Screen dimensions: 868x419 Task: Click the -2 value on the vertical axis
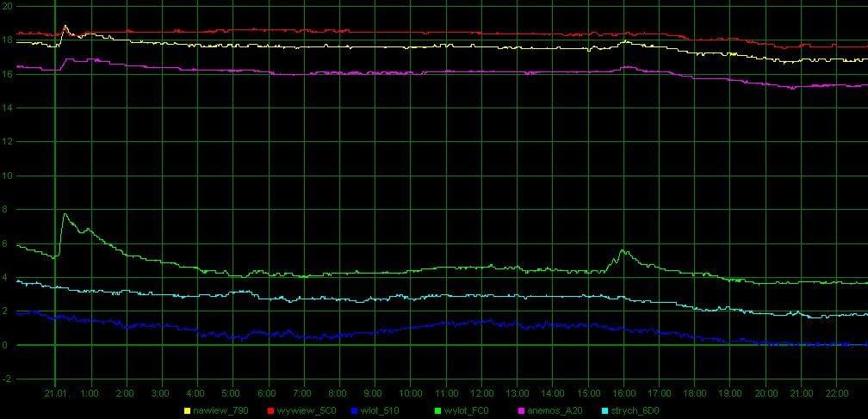coord(8,379)
